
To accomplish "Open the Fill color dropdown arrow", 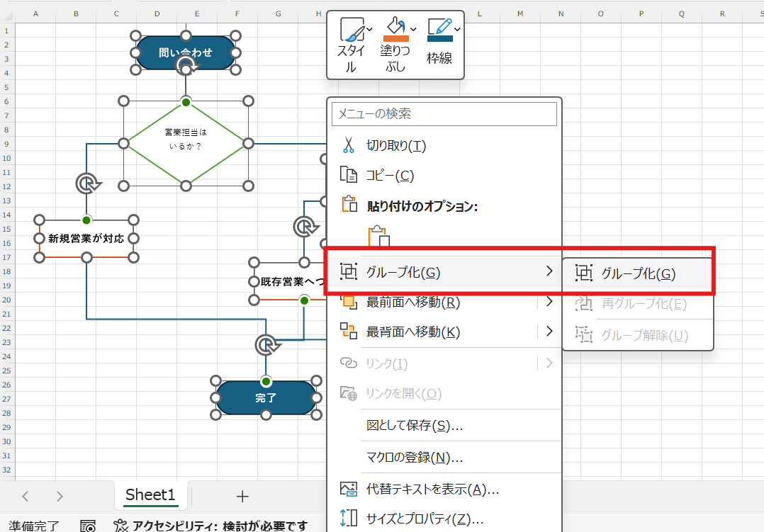I will [413, 29].
